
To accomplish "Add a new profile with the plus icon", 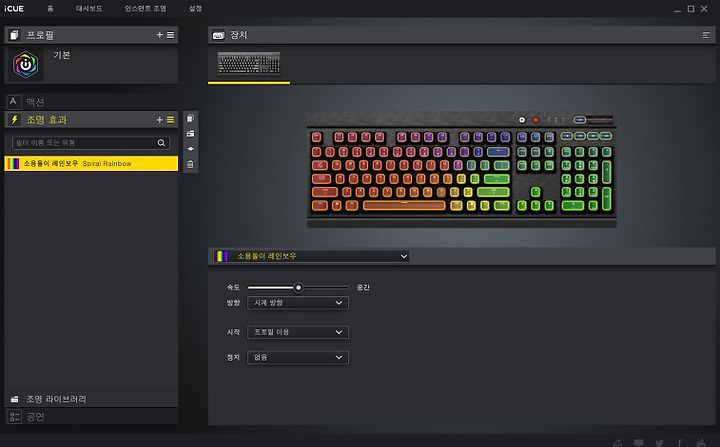I will point(159,35).
